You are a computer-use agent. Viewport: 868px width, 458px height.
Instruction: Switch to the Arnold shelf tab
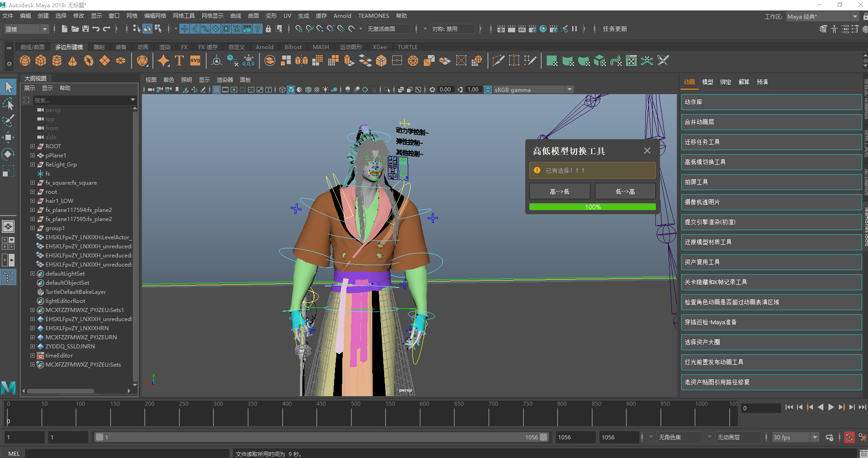264,47
